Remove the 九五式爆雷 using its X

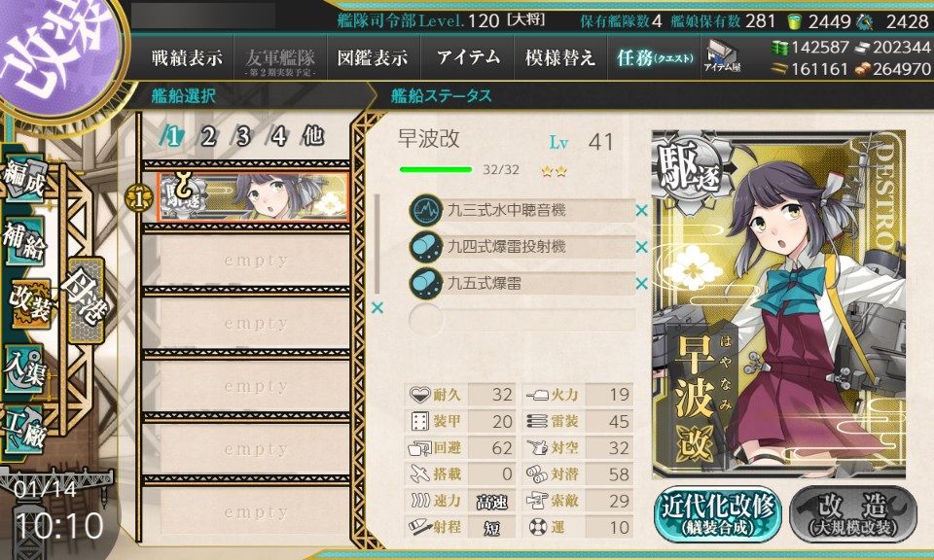click(x=641, y=284)
